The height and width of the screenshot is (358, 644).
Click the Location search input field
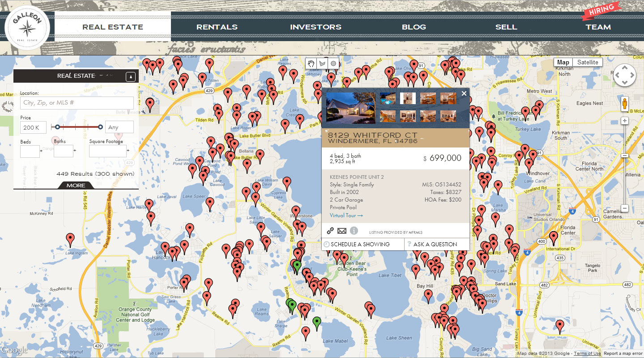77,103
